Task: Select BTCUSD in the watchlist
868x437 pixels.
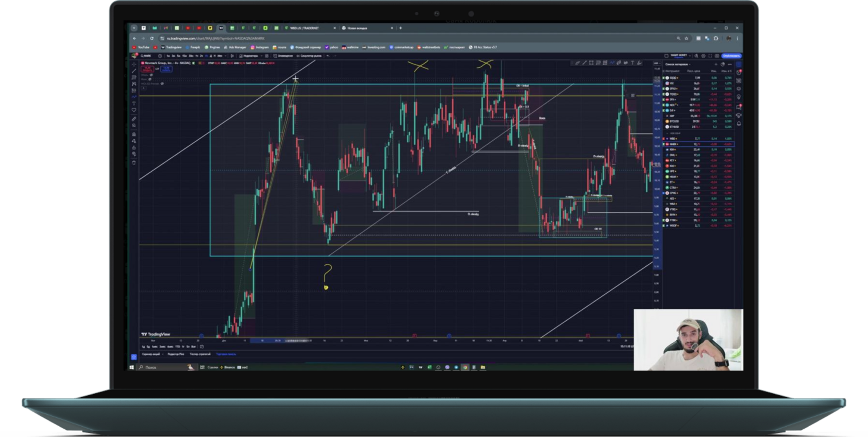Action: pyautogui.click(x=674, y=121)
